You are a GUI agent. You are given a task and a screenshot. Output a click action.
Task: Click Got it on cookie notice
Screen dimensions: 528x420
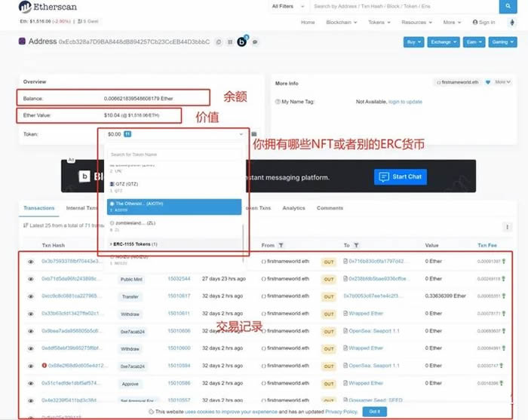point(375,412)
